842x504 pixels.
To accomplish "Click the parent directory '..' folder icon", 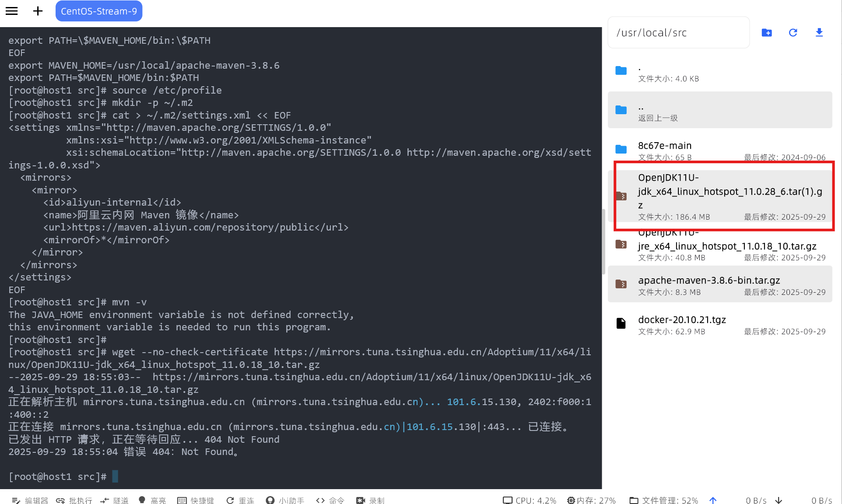I will coord(621,110).
